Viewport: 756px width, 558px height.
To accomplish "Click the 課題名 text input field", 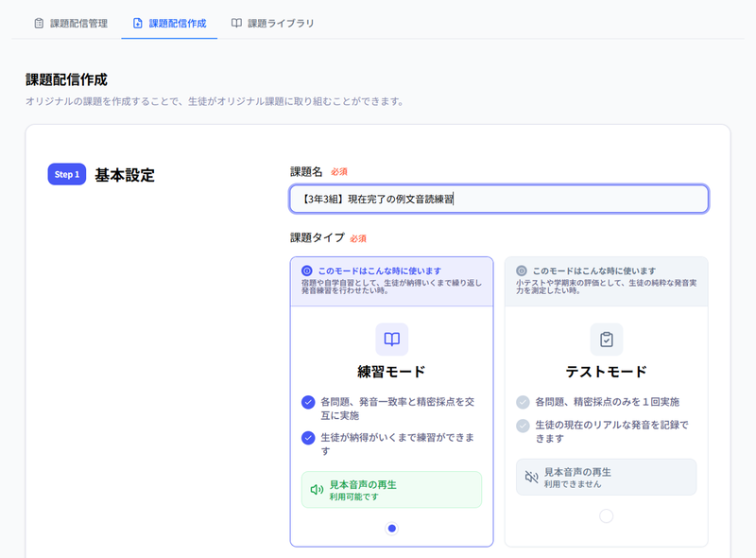I will [x=498, y=200].
